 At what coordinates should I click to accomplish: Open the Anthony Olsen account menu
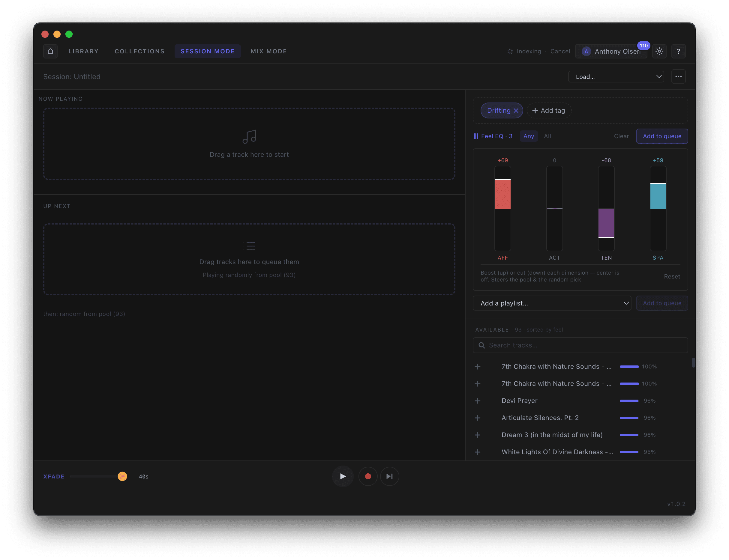coord(611,51)
